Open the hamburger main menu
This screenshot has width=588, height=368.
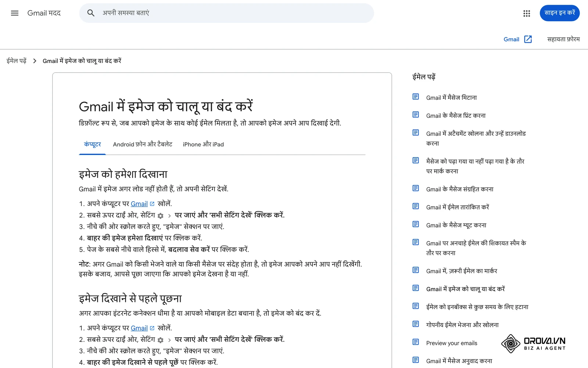[x=15, y=13]
